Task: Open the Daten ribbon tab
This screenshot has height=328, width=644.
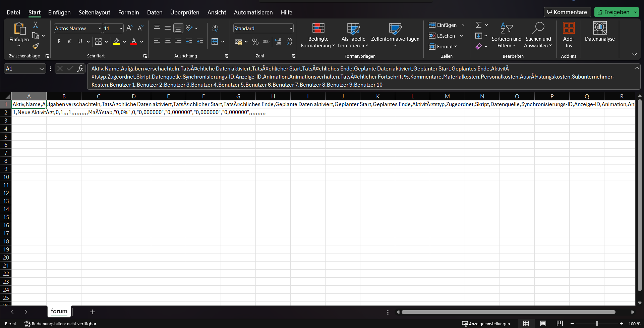Action: [154, 12]
